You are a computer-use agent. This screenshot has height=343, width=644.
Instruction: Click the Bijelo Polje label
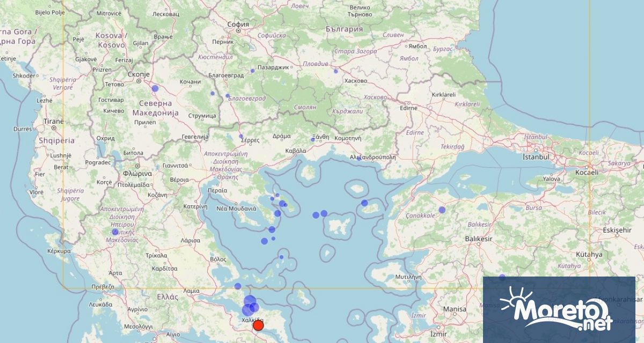[49, 11]
